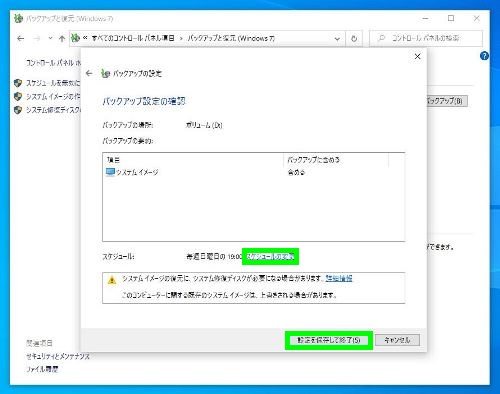Click the yellow warning triangle icon
The width and height of the screenshot is (500, 394).
112,280
